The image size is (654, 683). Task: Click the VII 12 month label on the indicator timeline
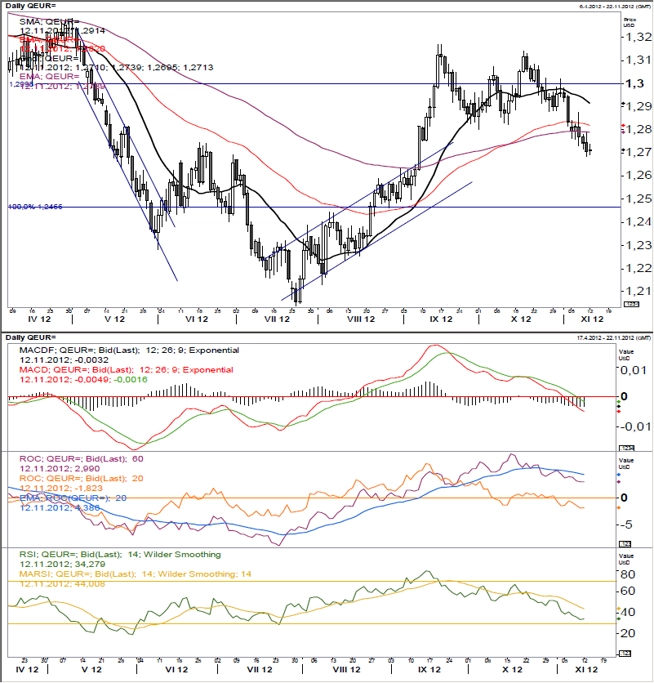(x=260, y=669)
